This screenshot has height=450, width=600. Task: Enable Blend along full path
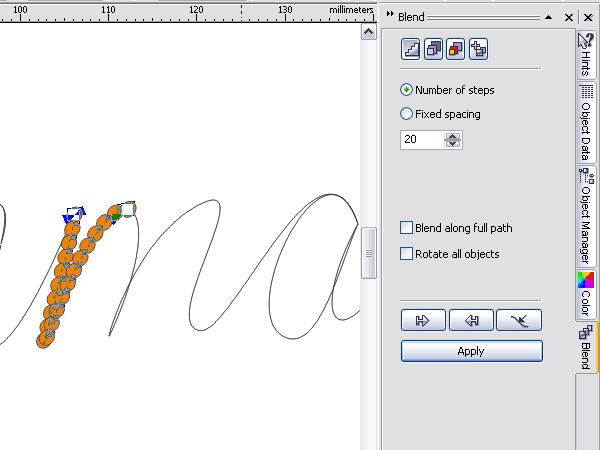click(x=456, y=228)
